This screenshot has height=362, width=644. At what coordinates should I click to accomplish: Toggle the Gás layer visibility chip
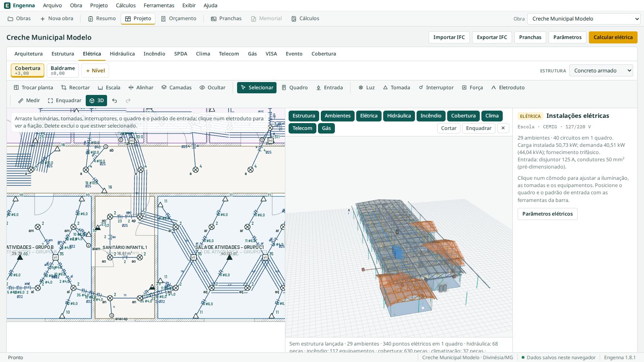click(326, 128)
